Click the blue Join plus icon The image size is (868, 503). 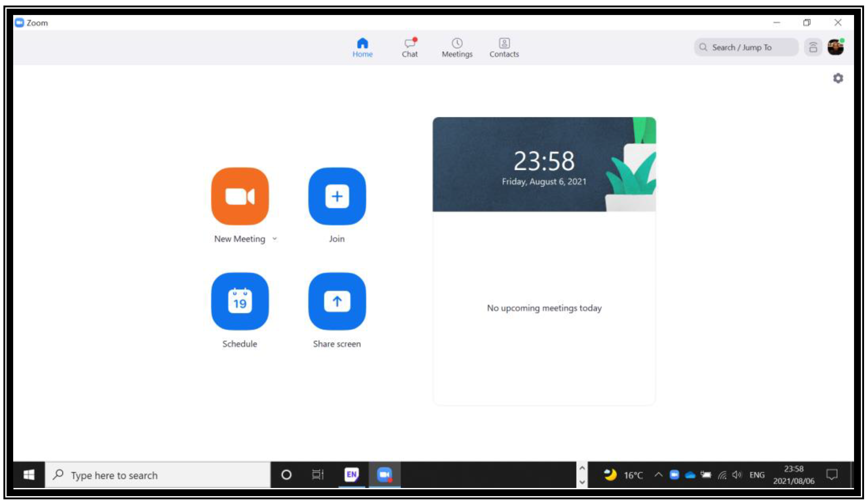337,196
